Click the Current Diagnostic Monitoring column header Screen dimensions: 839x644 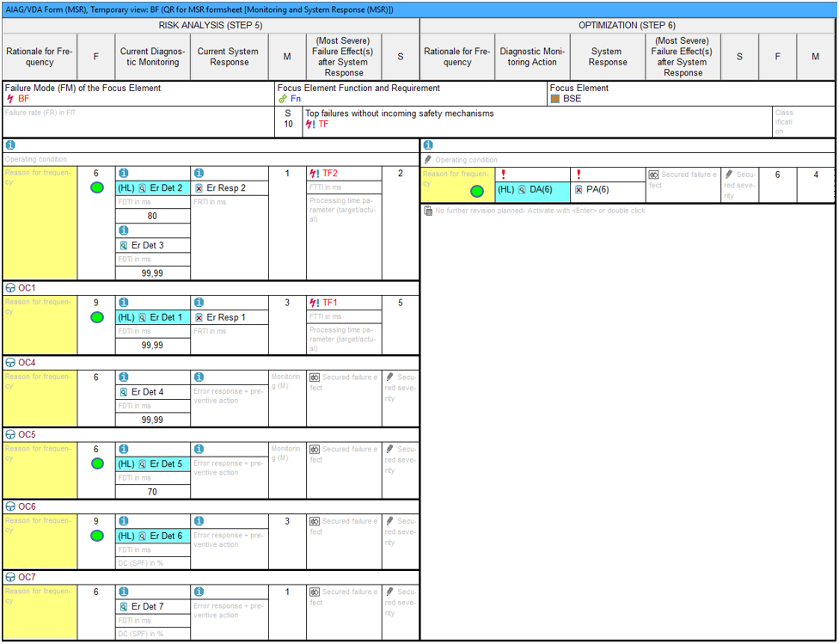pyautogui.click(x=152, y=57)
